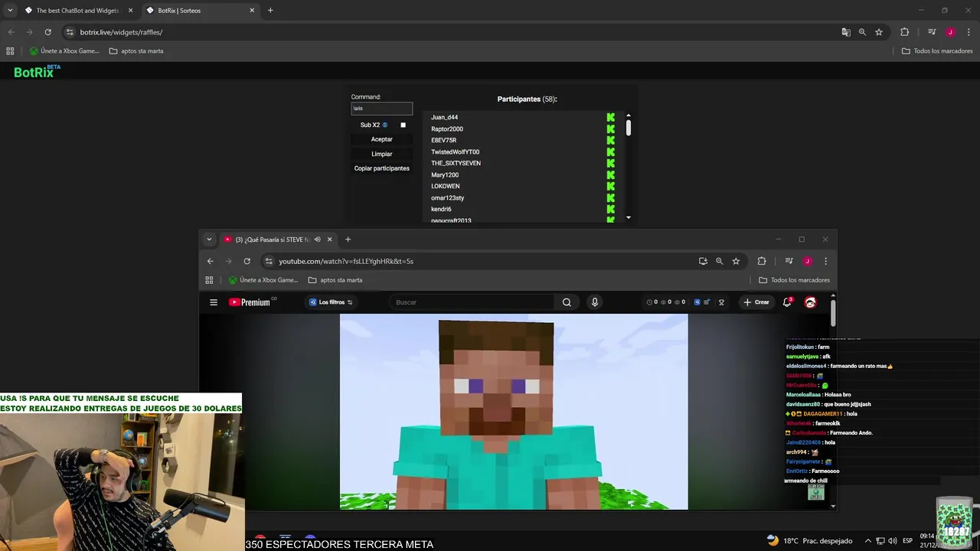Image resolution: width=980 pixels, height=551 pixels.
Task: Open YouTube notifications bell
Action: pos(787,302)
